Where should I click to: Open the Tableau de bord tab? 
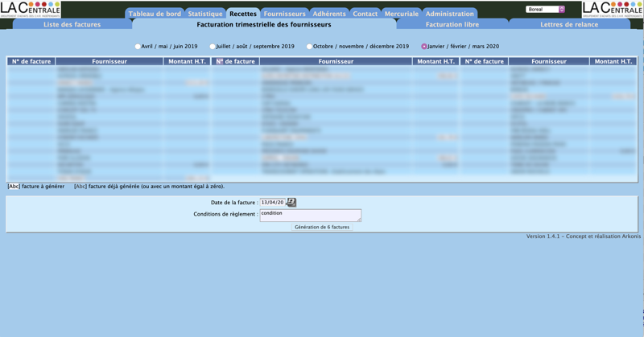pyautogui.click(x=155, y=14)
